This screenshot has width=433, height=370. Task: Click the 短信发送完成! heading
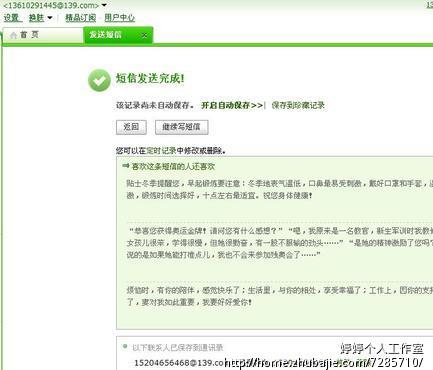click(150, 79)
